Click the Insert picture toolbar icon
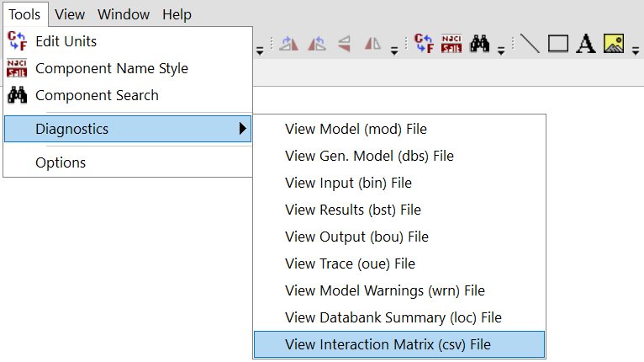Viewport: 644px width, 362px height. coord(614,43)
